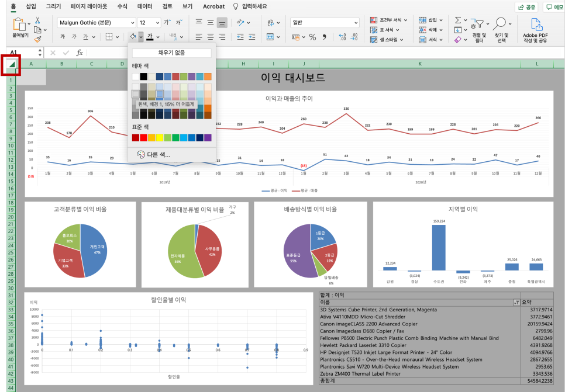Viewport: 565px width, 392px height.
Task: Increase font size with larger 가 icon
Action: (167, 22)
